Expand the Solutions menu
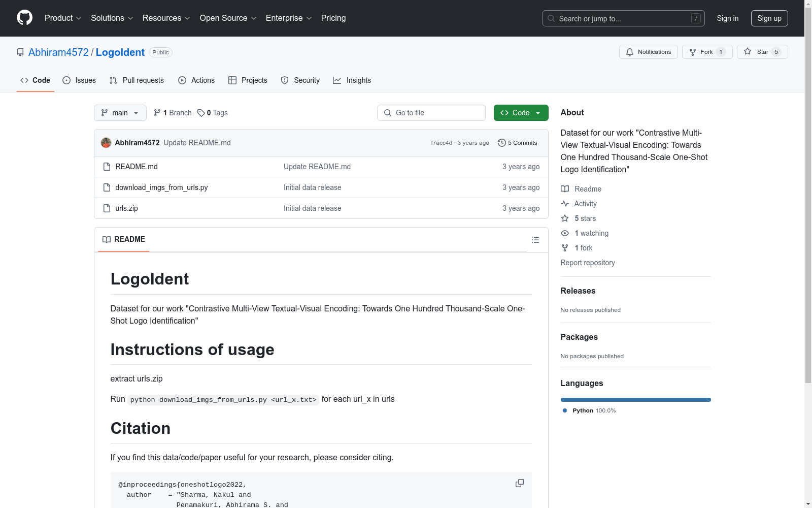The image size is (812, 508). pos(112,18)
